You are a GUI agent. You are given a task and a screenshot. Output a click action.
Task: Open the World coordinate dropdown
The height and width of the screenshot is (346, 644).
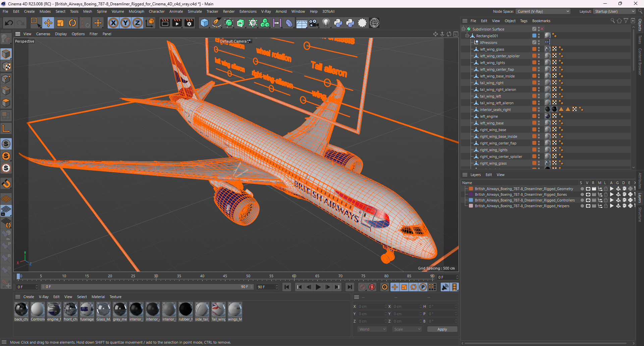(372, 329)
